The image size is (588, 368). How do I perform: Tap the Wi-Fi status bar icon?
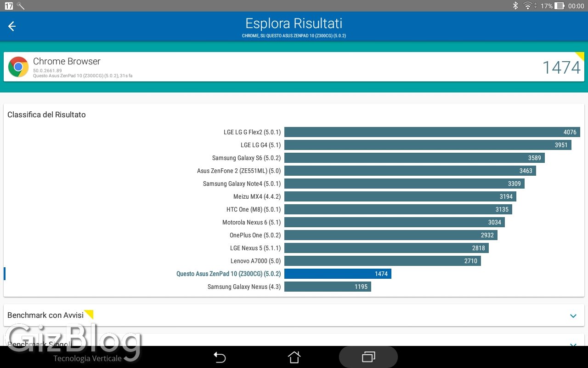[x=528, y=6]
